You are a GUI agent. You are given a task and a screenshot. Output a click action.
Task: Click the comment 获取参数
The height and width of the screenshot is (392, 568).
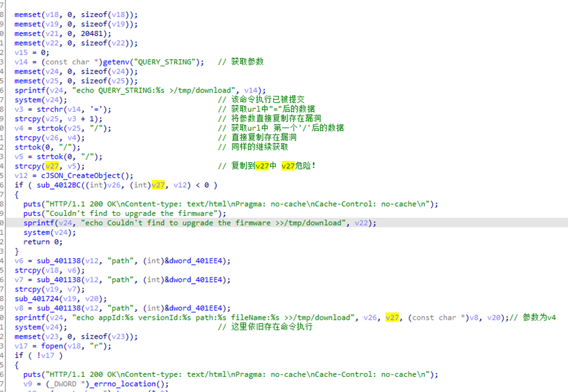240,62
